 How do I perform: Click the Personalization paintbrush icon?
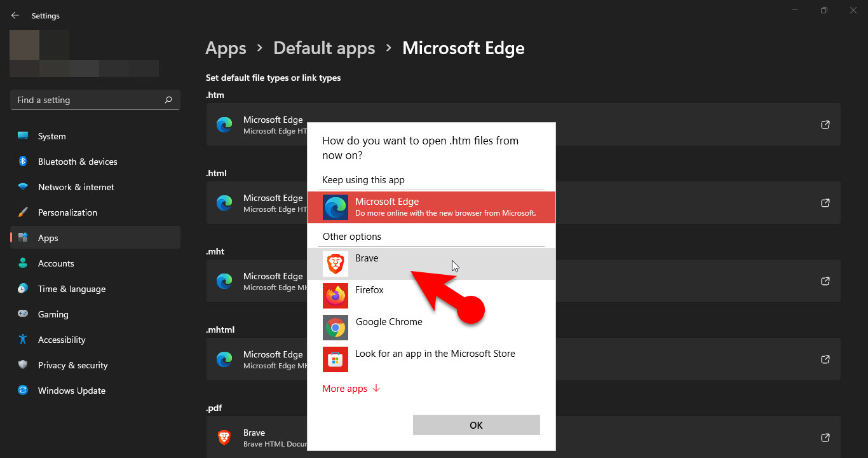pos(23,212)
